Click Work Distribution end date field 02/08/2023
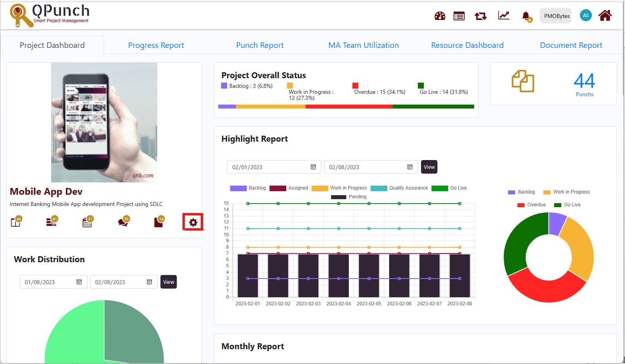The width and height of the screenshot is (625, 364). 124,282
